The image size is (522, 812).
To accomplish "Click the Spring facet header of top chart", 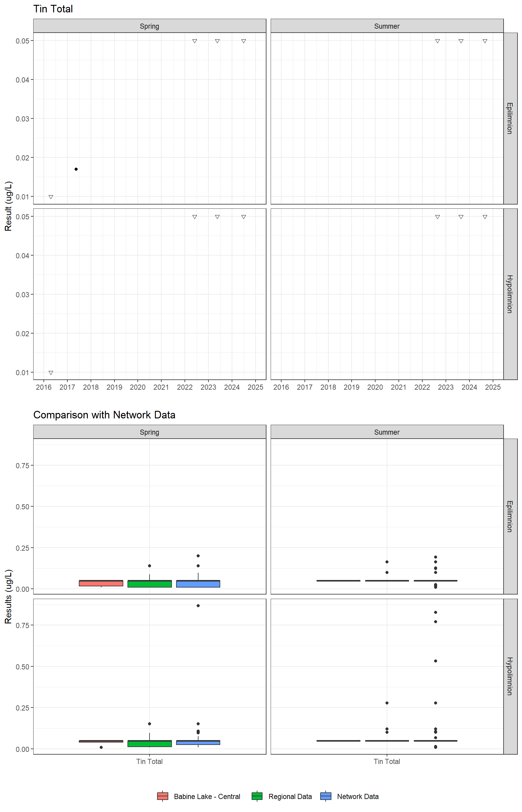I will (x=150, y=26).
